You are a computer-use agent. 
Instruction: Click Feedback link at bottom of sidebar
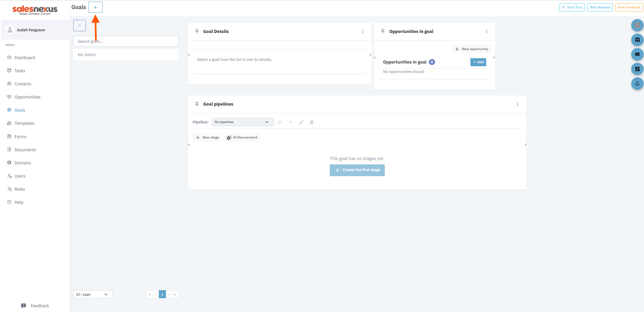tap(35, 306)
